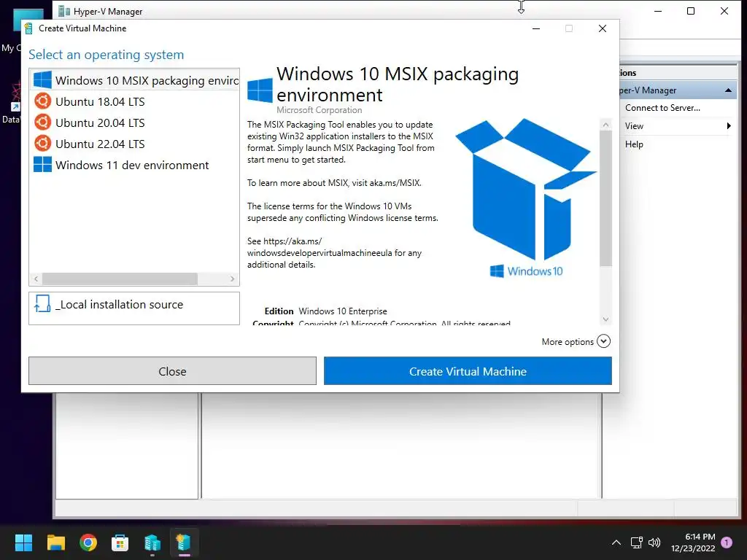Open the notification badge in taskbar corner
The width and height of the screenshot is (747, 560).
click(727, 542)
